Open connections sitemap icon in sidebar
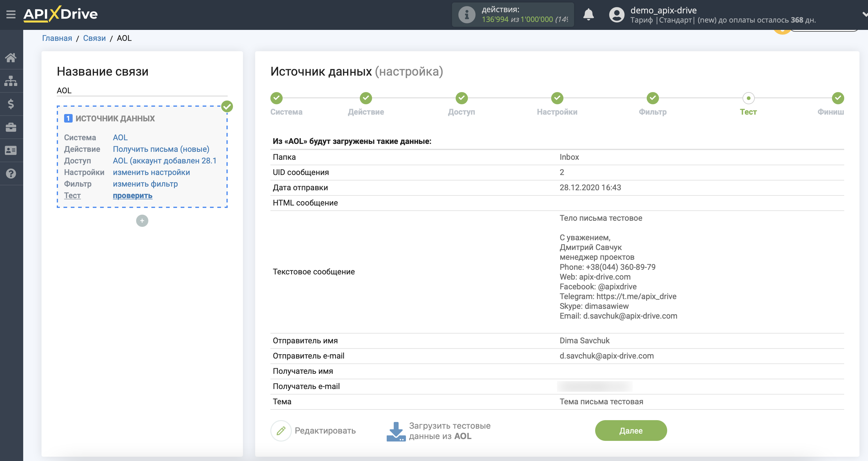This screenshot has width=868, height=461. (x=11, y=81)
